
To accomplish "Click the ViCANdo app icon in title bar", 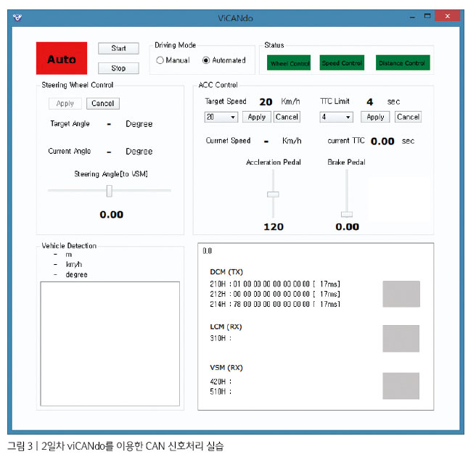I will tap(17, 17).
